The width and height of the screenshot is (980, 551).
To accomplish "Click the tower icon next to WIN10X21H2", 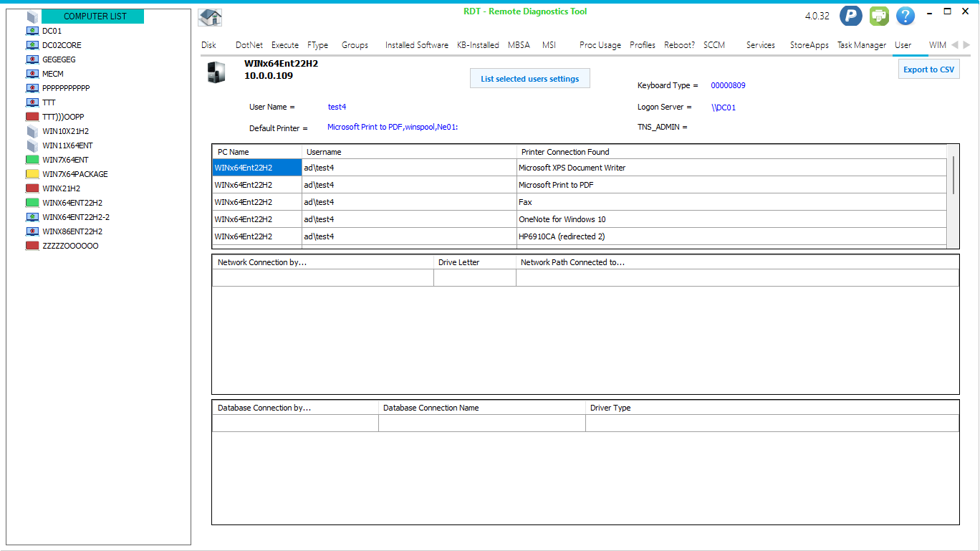I will 32,131.
